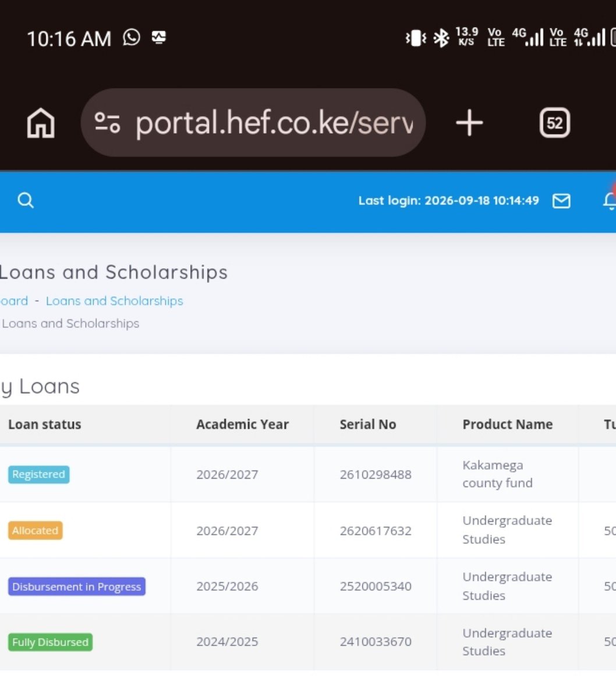Viewport: 616px width, 699px height.
Task: Select serial number 2520005340
Action: coord(376,587)
